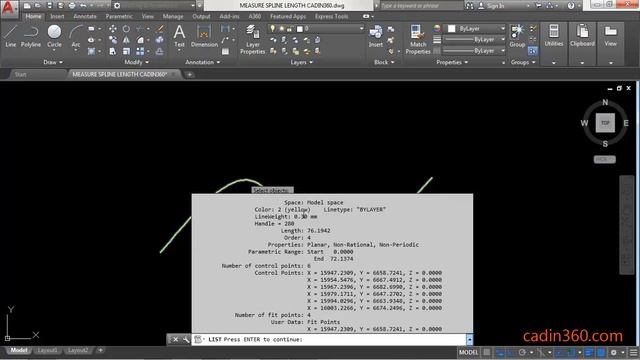Open the Text annotation tool
The height and width of the screenshot is (360, 640).
click(180, 36)
